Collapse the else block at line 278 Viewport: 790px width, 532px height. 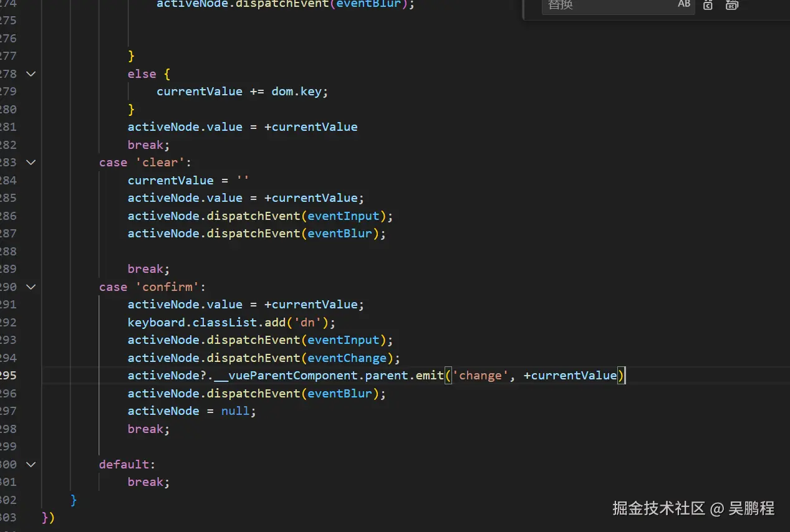tap(30, 74)
